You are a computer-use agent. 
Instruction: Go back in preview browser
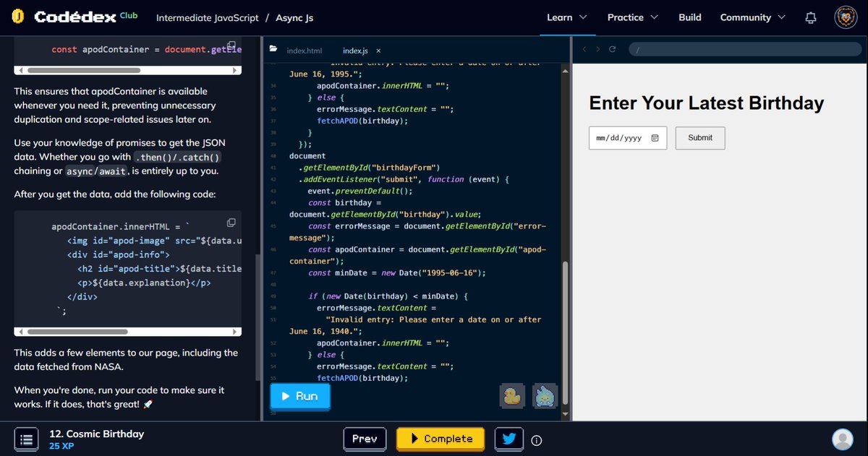tap(586, 49)
